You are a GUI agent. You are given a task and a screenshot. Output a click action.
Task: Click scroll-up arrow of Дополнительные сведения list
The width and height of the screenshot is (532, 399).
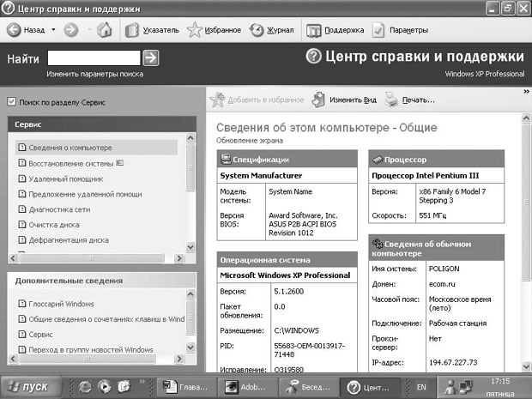tap(190, 293)
